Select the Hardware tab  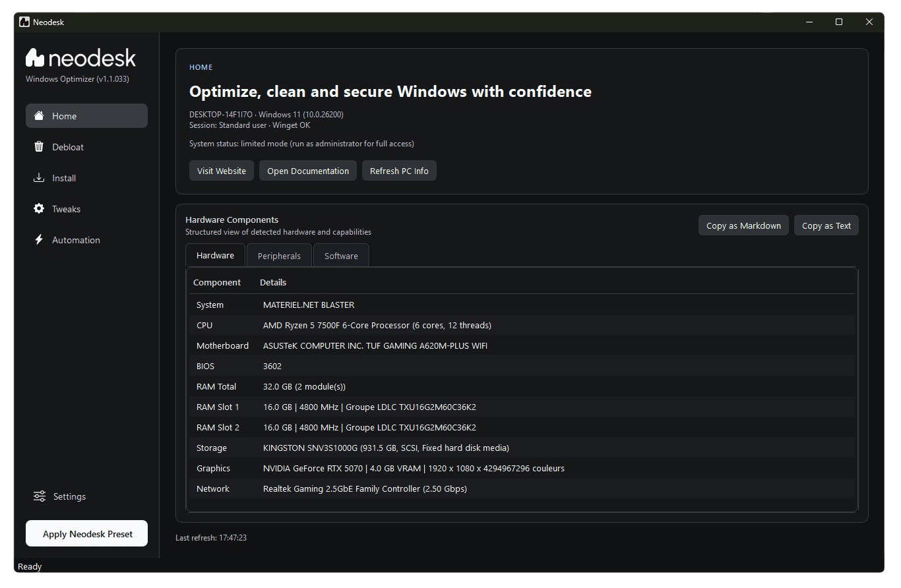(x=215, y=255)
